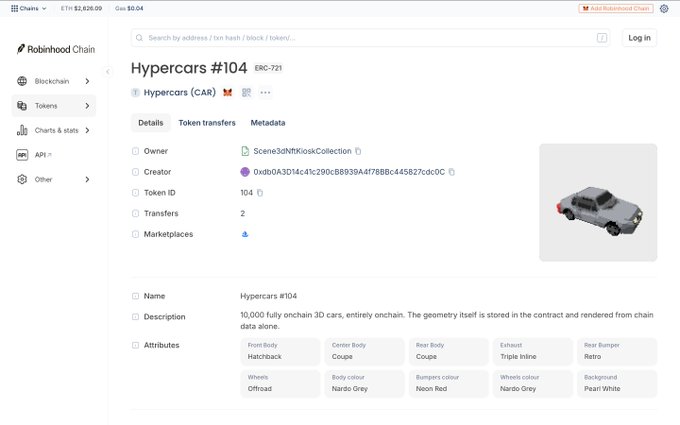
Task: Click the Log in button
Action: (x=639, y=38)
